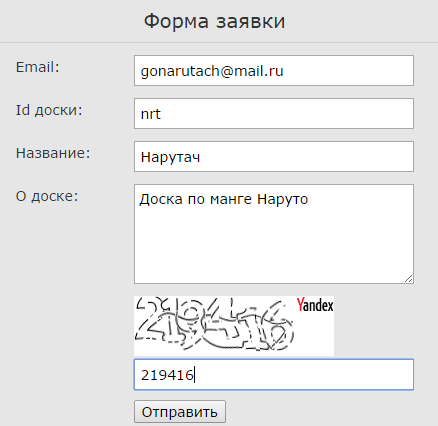Click the nrt text in field

point(151,114)
